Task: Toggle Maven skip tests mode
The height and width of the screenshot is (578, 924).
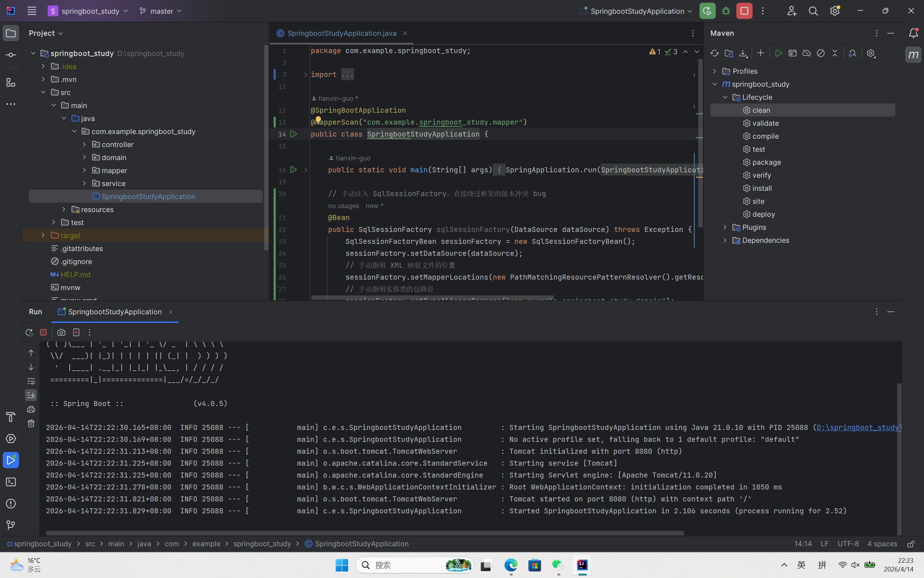Action: tap(820, 53)
